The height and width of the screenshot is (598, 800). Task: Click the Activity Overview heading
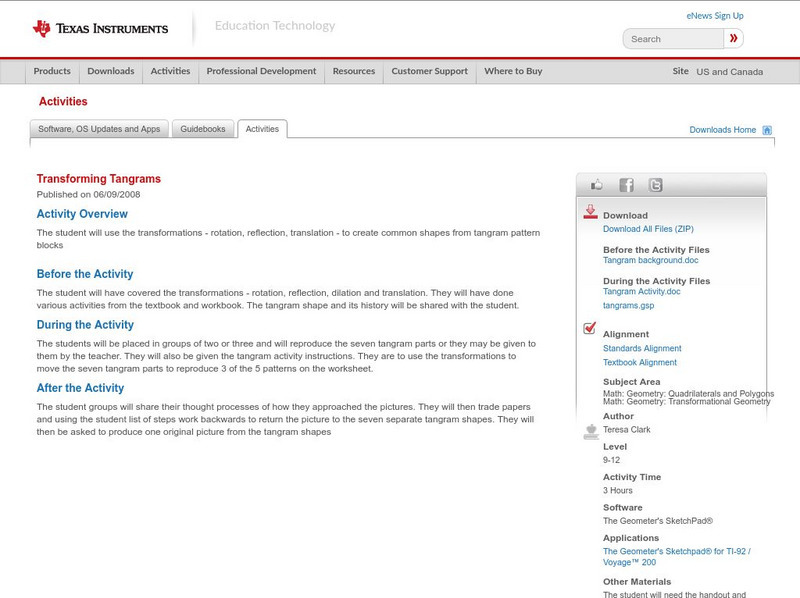[82, 214]
